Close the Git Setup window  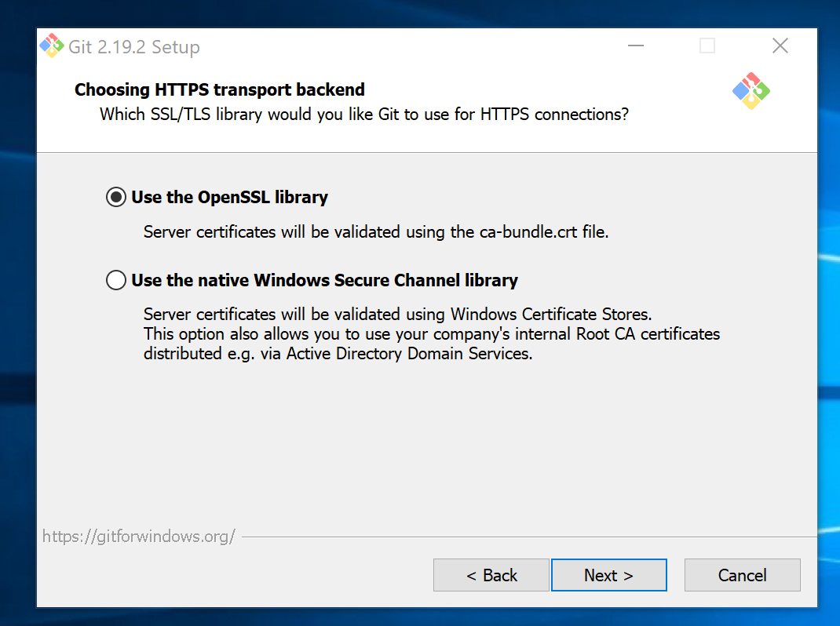point(780,46)
